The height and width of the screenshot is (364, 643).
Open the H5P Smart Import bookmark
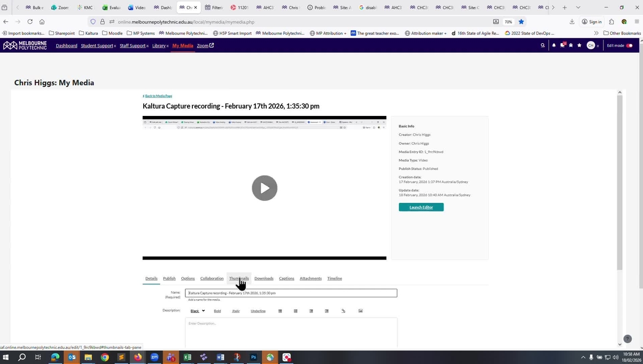tap(232, 33)
